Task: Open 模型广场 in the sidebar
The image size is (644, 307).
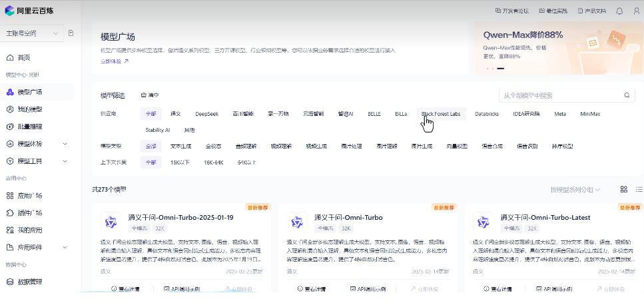Action: coord(37,92)
